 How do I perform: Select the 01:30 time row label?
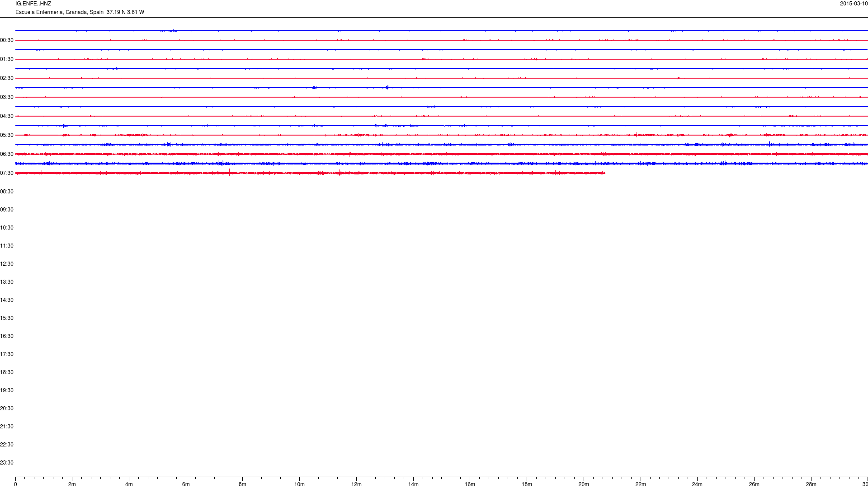point(7,59)
